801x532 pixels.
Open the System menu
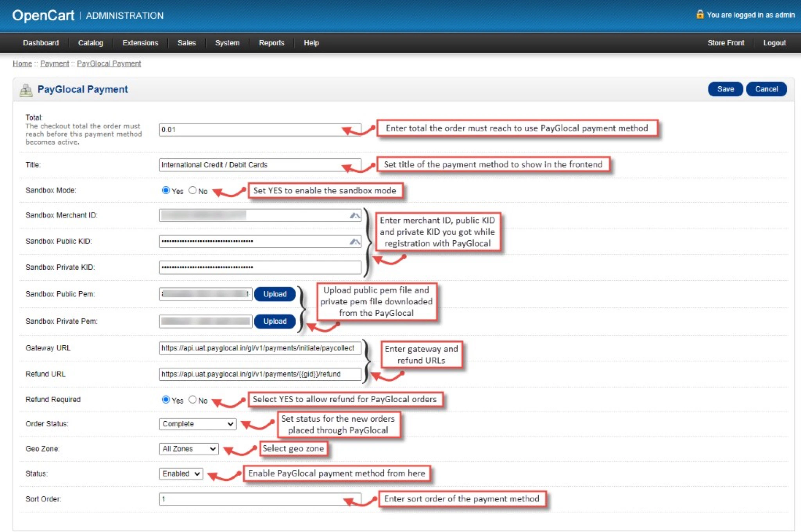pos(227,43)
